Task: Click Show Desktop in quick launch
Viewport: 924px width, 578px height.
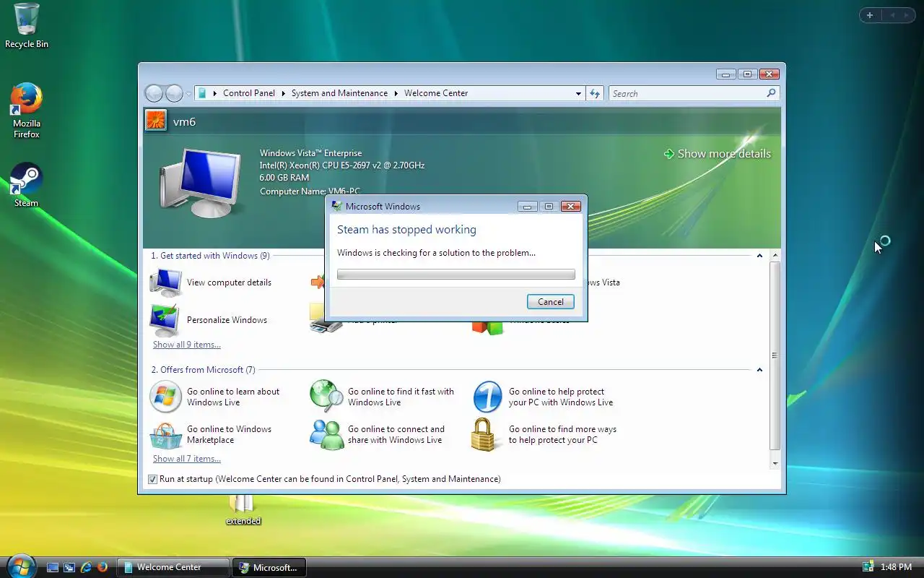Action: click(x=53, y=567)
